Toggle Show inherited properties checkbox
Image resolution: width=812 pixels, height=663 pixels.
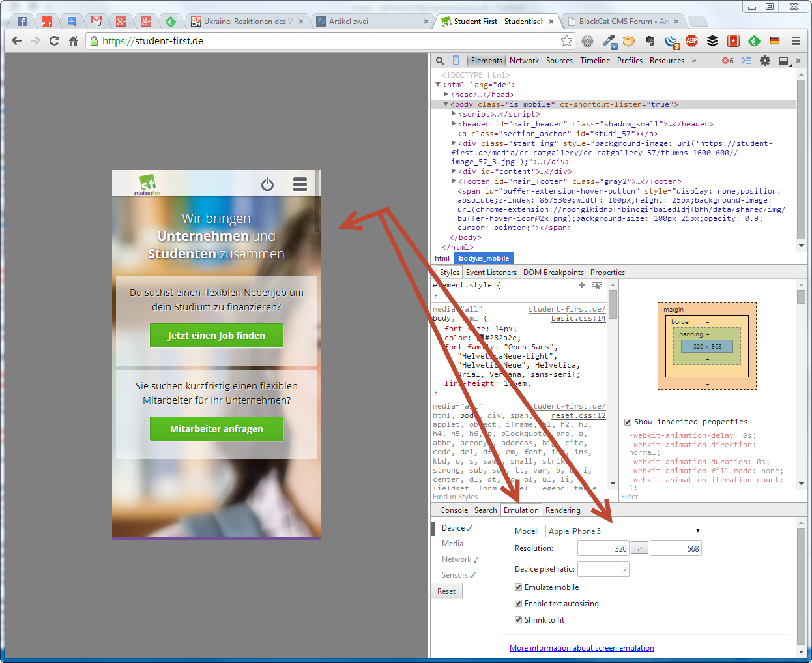(628, 422)
